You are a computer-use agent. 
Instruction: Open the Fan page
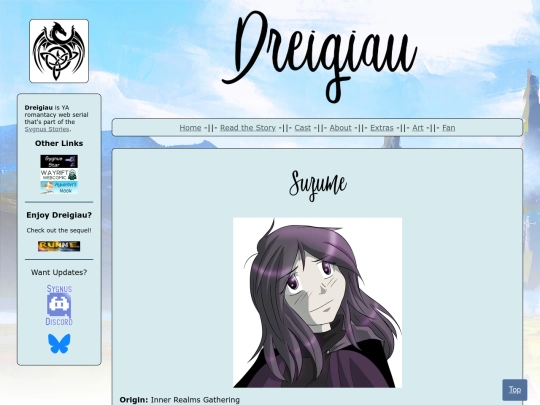(x=449, y=128)
